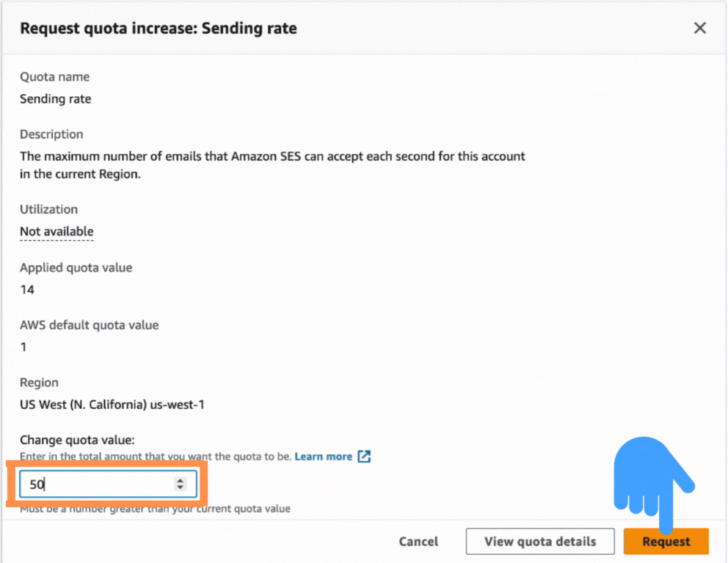Cancel the quota increase request
This screenshot has height=563, width=728.
click(418, 541)
